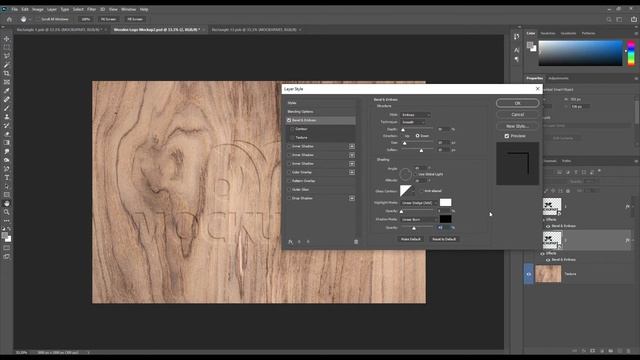Viewport: 640px width, 360px height.
Task: Toggle the Quick Mask mode icon
Action: pyautogui.click(x=7, y=248)
